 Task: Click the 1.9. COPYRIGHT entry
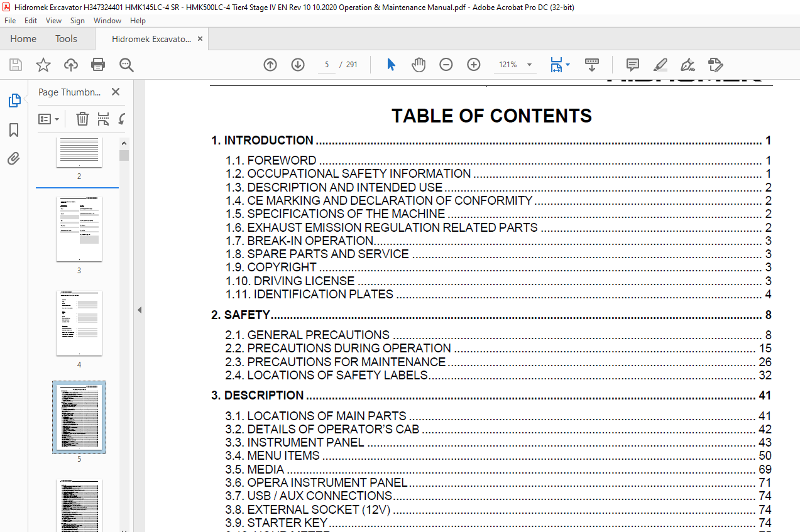pos(498,268)
